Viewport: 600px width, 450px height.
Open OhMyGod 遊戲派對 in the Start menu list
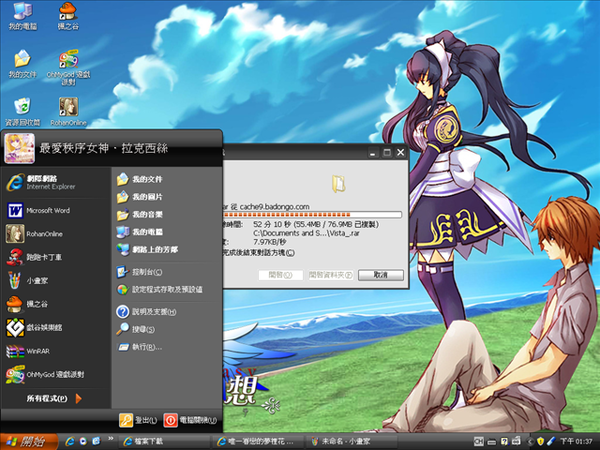(x=45, y=374)
